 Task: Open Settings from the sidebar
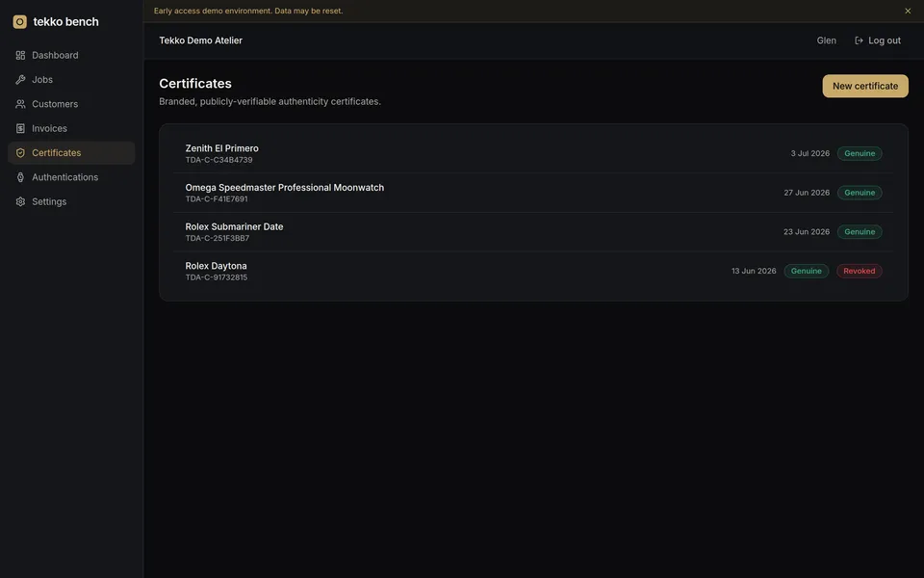click(x=71, y=201)
